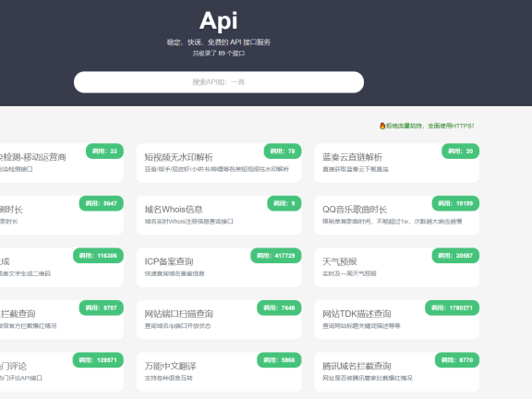Click the 调用: 417729 badge

[x=276, y=256]
